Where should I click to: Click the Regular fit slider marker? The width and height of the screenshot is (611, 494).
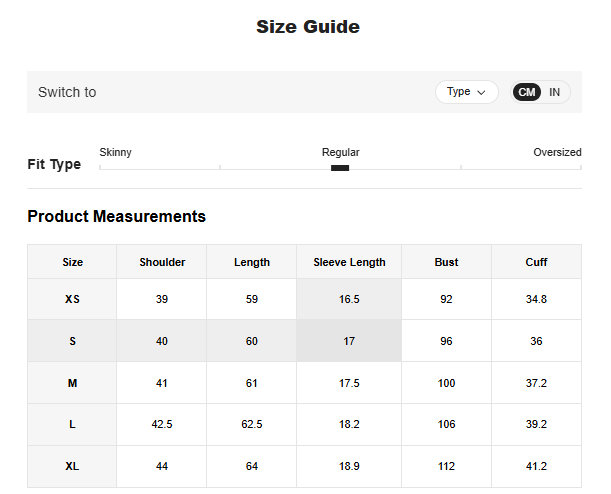coord(340,168)
